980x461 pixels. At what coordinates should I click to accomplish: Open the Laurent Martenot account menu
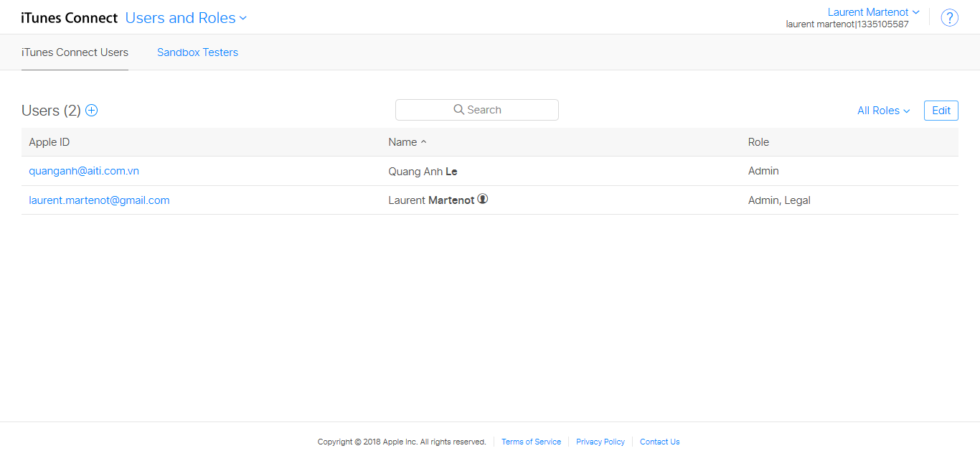click(873, 12)
